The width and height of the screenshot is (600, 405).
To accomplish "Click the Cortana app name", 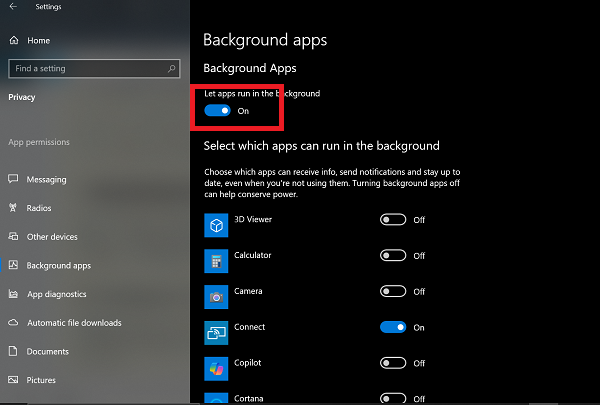I will click(249, 398).
